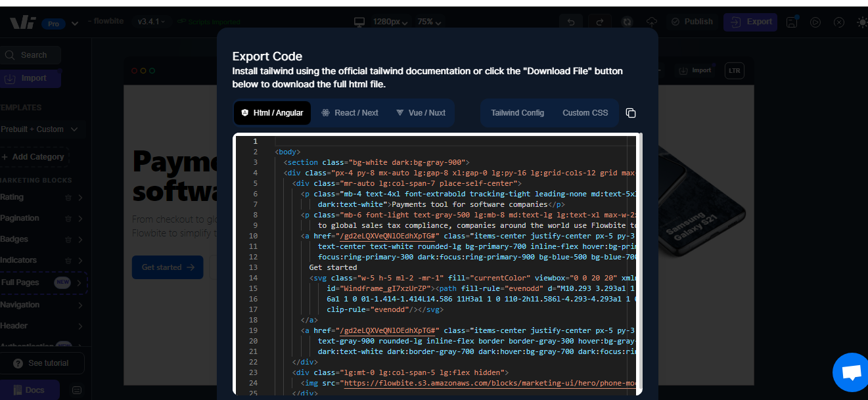
Task: Expand the Header blocks category
Action: pos(80,326)
